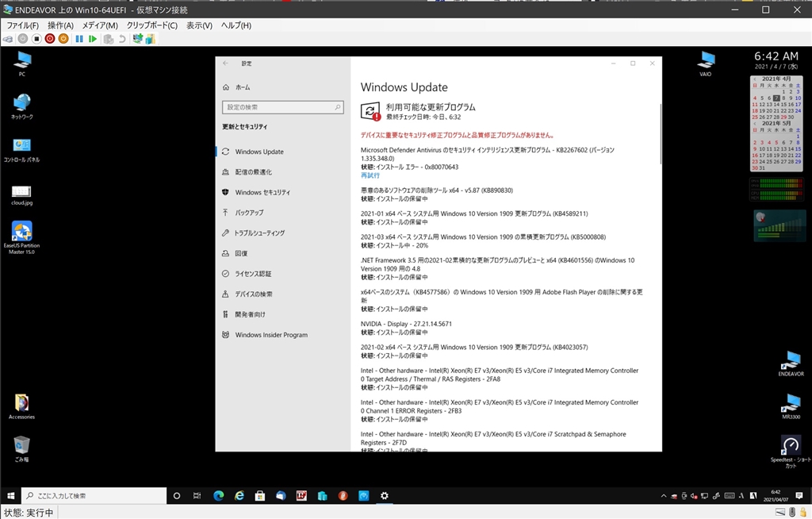This screenshot has height=519, width=812.
Task: Click the black square Turn Off VM icon
Action: (36, 39)
